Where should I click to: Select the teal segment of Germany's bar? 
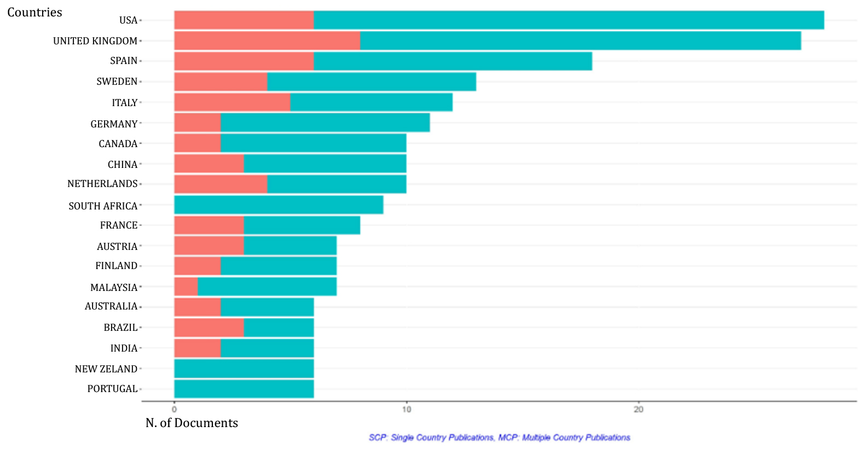coord(325,123)
